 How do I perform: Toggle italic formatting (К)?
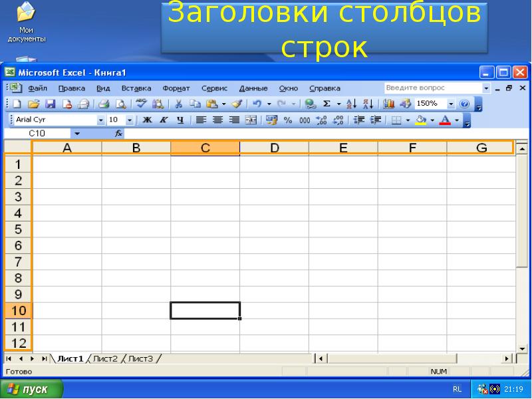point(163,120)
